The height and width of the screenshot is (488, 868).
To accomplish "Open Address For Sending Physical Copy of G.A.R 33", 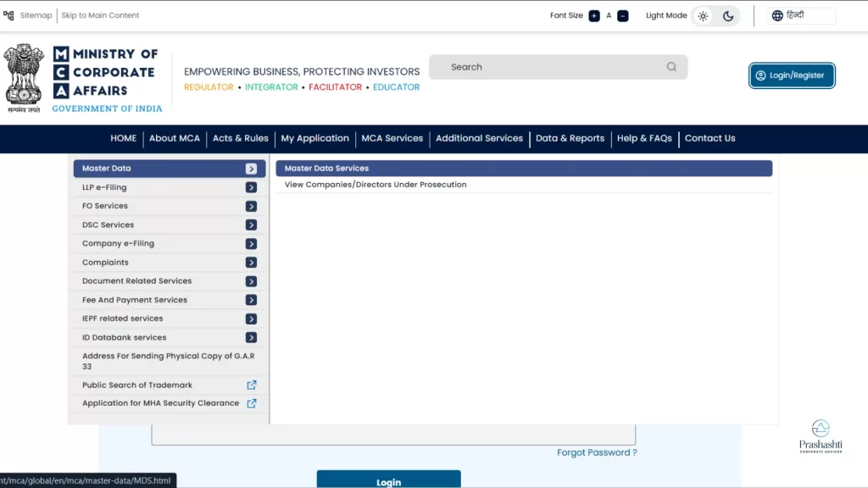I will [x=170, y=361].
